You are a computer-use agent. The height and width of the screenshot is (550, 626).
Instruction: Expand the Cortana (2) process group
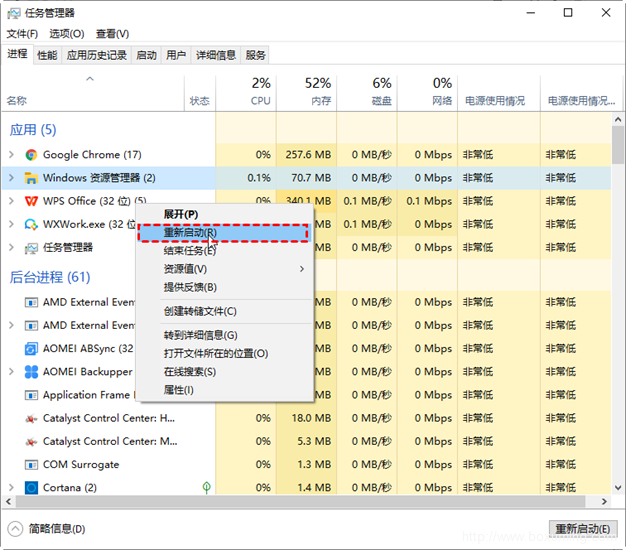point(11,487)
